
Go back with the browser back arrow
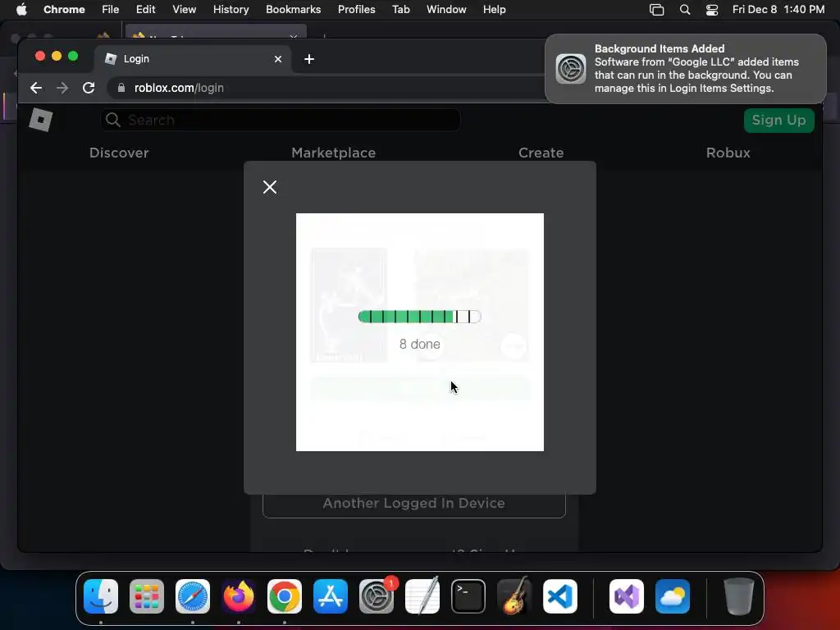[x=36, y=88]
